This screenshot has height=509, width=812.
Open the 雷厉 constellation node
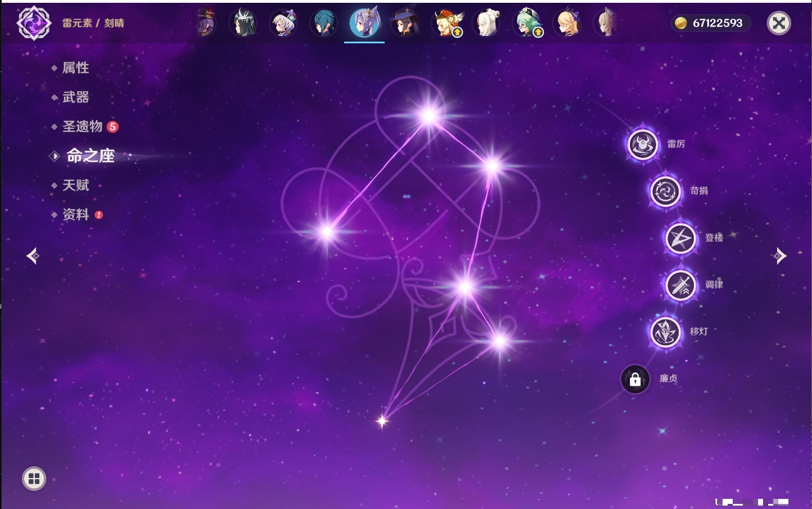[643, 145]
